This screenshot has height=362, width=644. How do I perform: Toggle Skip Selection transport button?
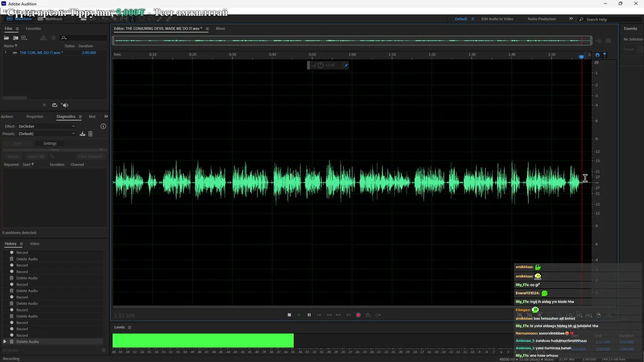378,315
